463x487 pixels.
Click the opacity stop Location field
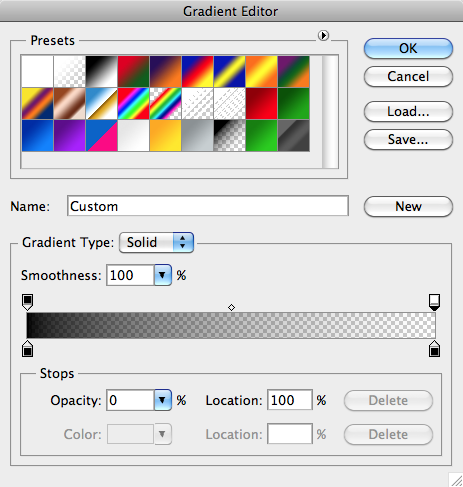coord(290,400)
